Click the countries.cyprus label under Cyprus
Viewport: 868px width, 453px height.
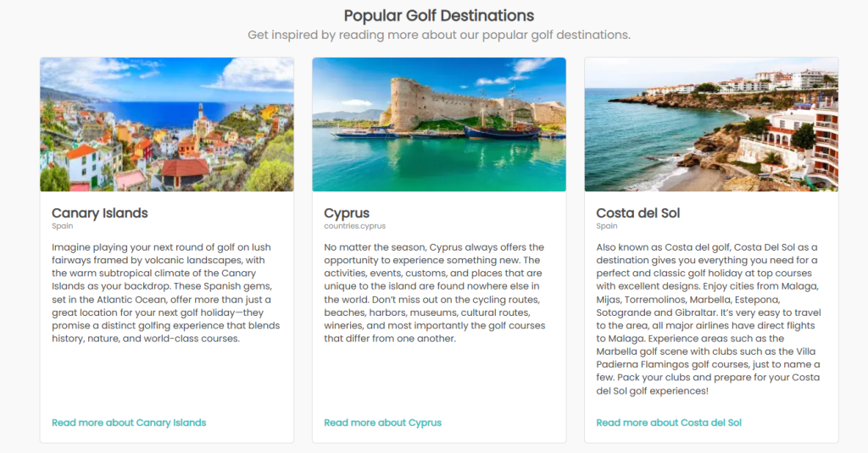(x=354, y=226)
